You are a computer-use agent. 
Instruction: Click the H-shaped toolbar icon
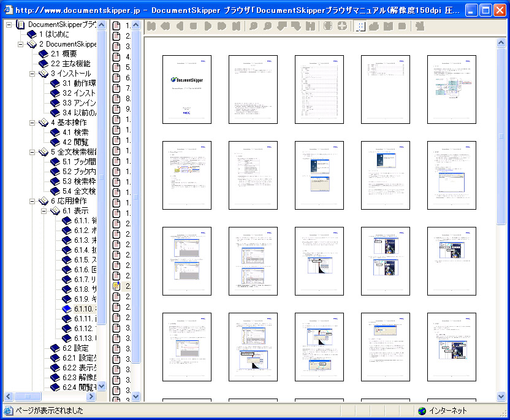pyautogui.click(x=310, y=26)
